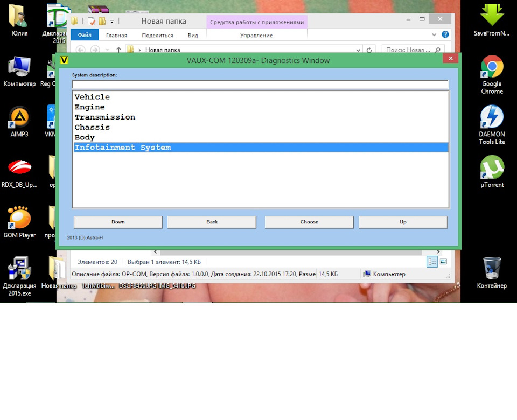The height and width of the screenshot is (420, 517).
Task: Click the Down button
Action: point(118,222)
